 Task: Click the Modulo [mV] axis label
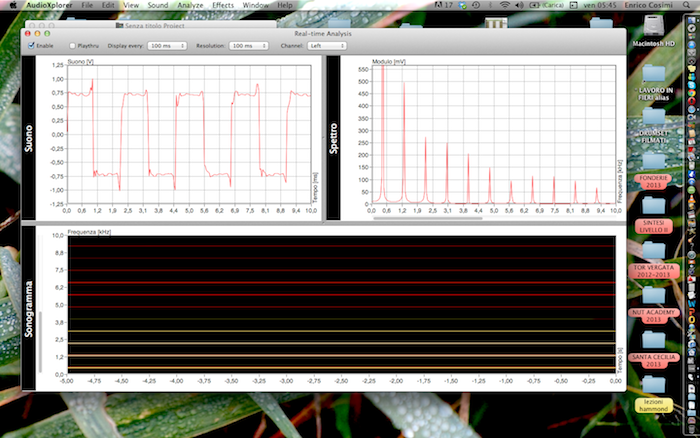coord(389,62)
